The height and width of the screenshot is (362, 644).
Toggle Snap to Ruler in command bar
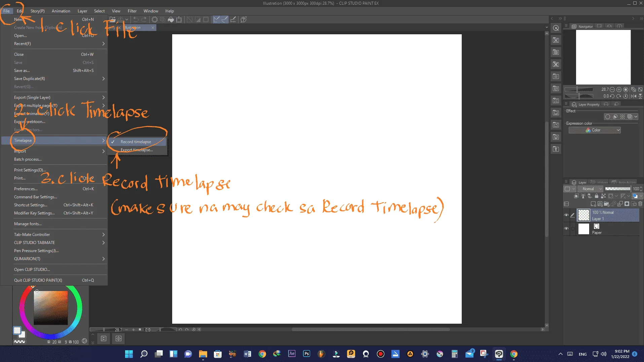[x=217, y=19]
